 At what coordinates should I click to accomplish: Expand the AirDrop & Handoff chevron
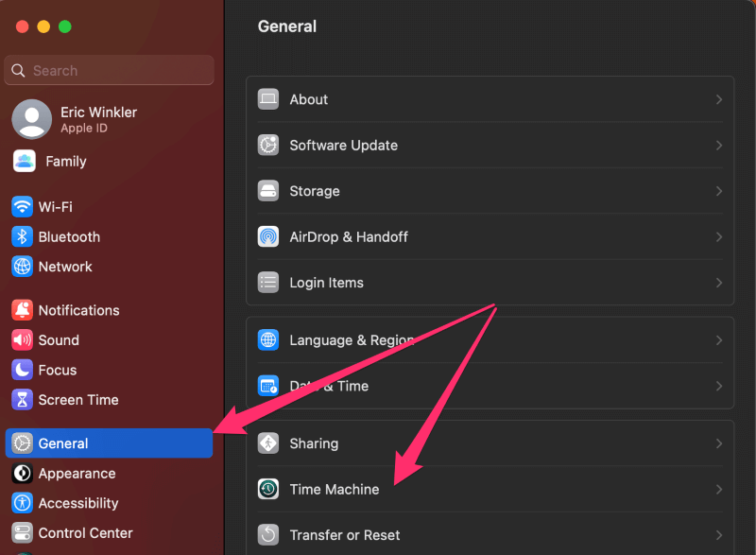pyautogui.click(x=719, y=236)
